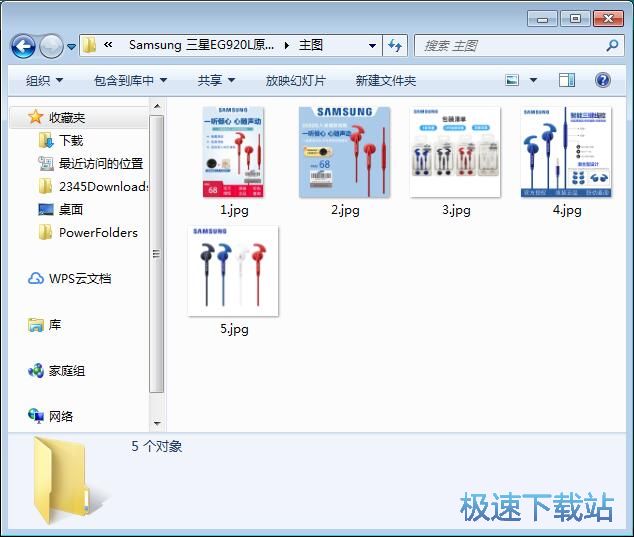This screenshot has width=634, height=537.
Task: Open Help with the question mark
Action: 602,80
